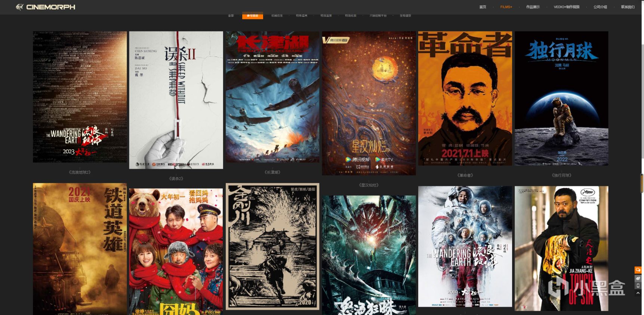This screenshot has width=644, height=315.
Task: Open the VEDIO+制作视频 navigation item
Action: [x=566, y=7]
